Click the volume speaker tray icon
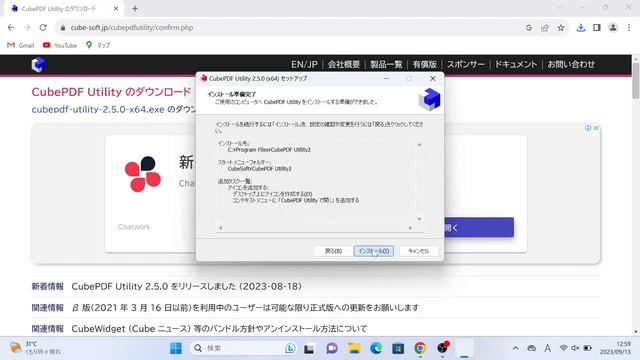 point(575,348)
